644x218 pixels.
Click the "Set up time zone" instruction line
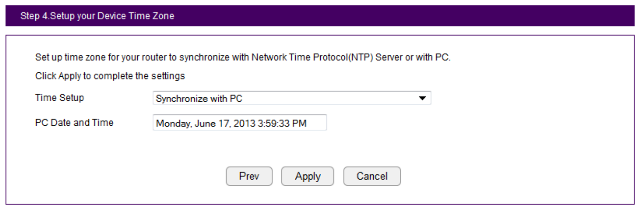coord(242,57)
